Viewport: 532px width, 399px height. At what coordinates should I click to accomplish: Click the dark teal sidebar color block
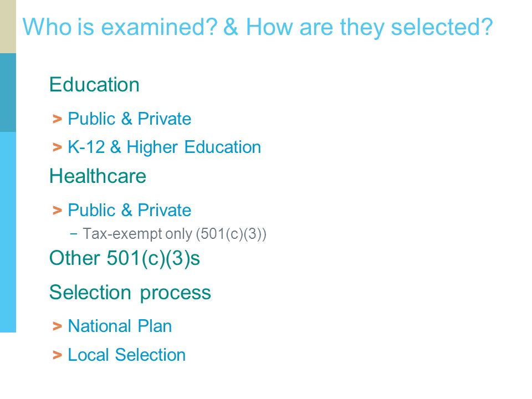pos(8,93)
